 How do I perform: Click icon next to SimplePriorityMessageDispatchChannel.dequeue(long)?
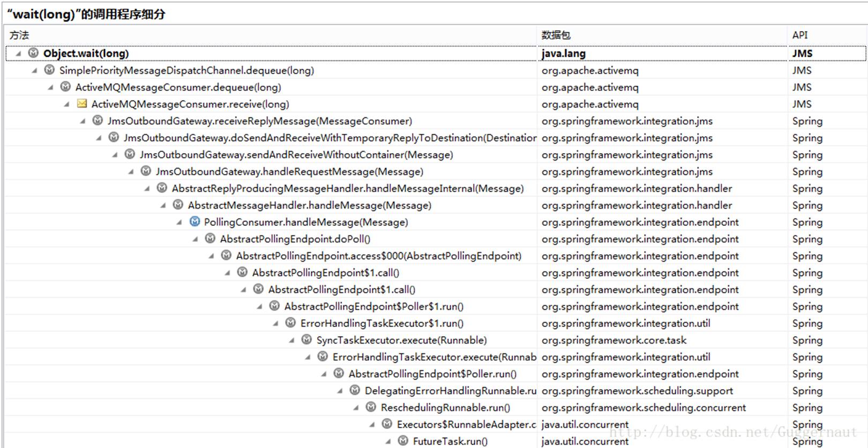coord(49,70)
